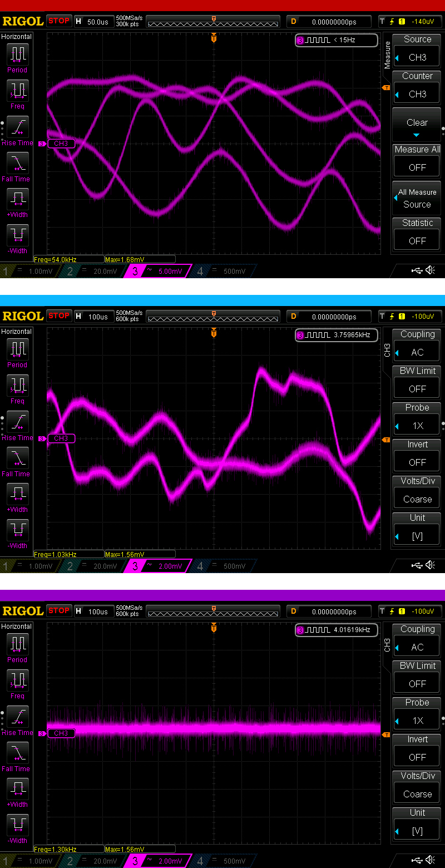Screen dimensions: 445x868
Task: Click the waveform memory position bar in top capture
Action: pyautogui.click(x=213, y=22)
